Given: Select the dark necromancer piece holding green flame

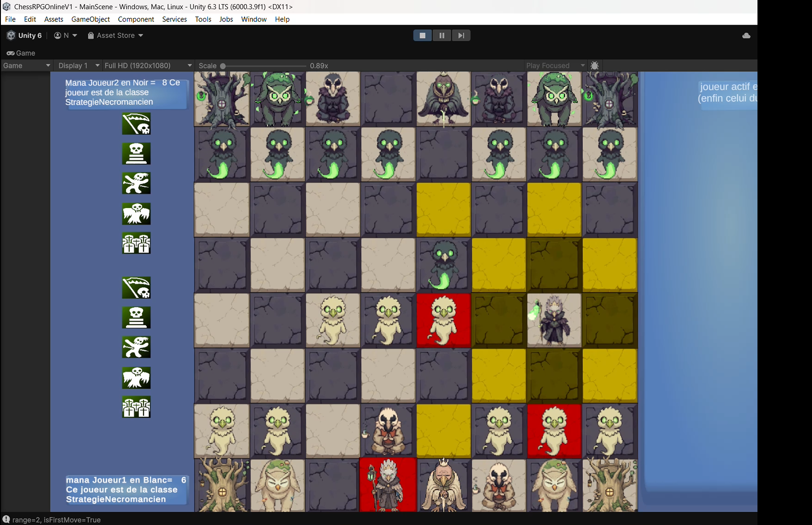Looking at the screenshot, I should [554, 320].
